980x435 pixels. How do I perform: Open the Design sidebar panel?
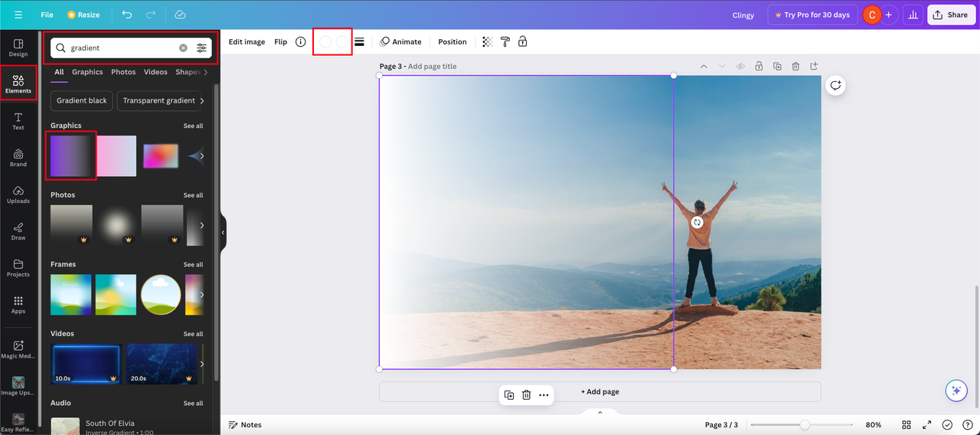18,47
